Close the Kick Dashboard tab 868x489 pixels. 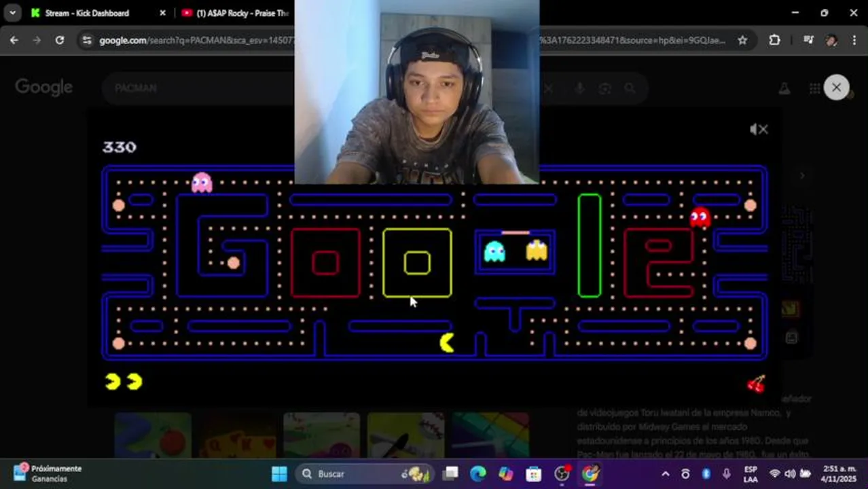pyautogui.click(x=162, y=13)
